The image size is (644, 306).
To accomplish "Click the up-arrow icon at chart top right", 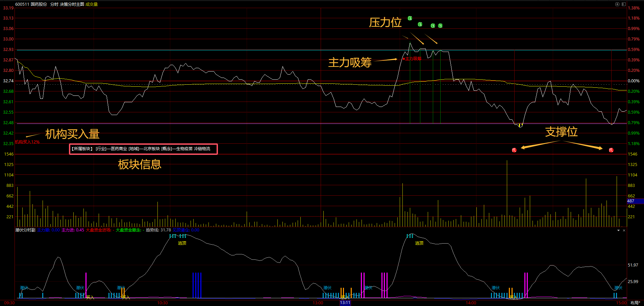I will [617, 4].
